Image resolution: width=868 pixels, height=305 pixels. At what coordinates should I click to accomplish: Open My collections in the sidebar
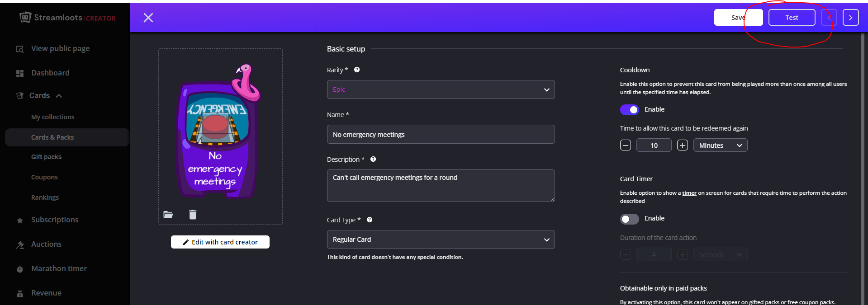pos(53,117)
